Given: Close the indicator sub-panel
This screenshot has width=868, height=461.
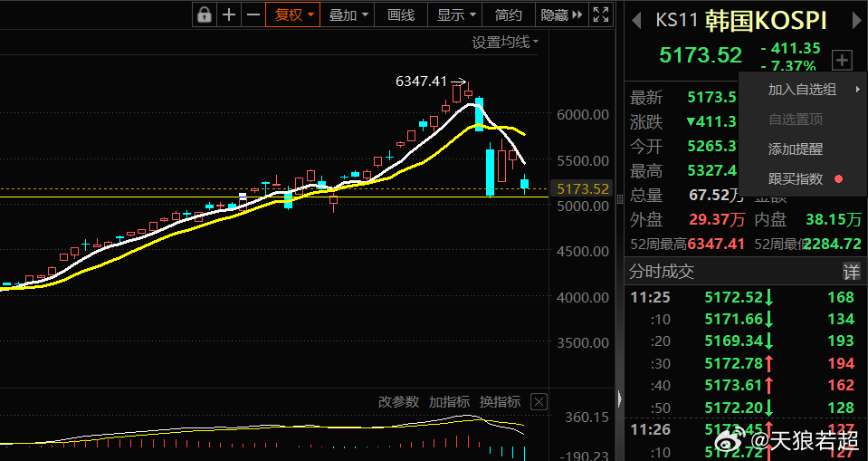Looking at the screenshot, I should (539, 402).
